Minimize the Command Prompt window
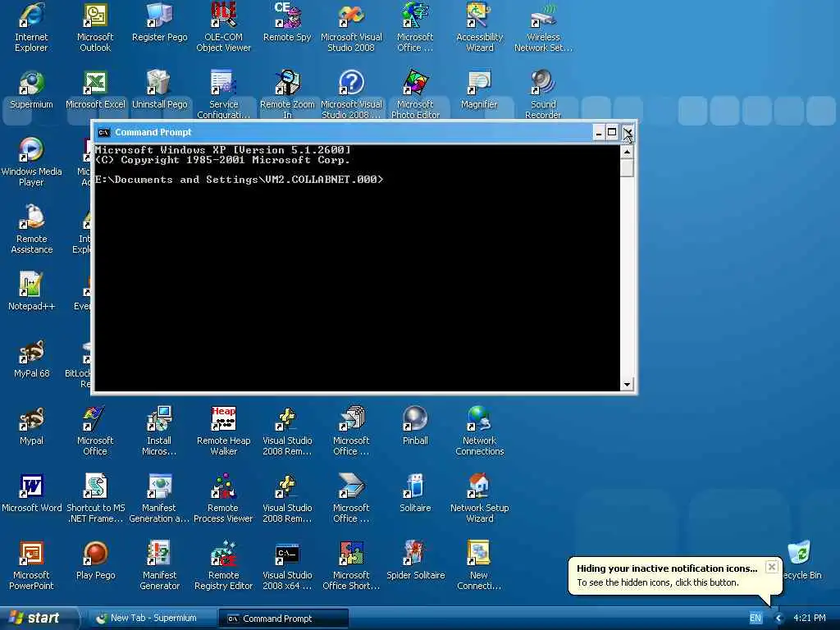This screenshot has width=840, height=630. click(598, 132)
